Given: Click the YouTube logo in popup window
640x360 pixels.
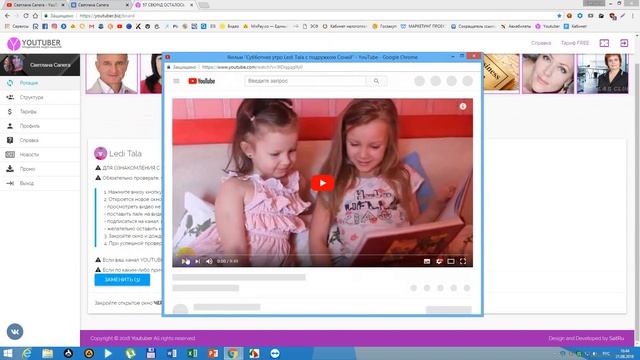Looking at the screenshot, I should pos(202,81).
